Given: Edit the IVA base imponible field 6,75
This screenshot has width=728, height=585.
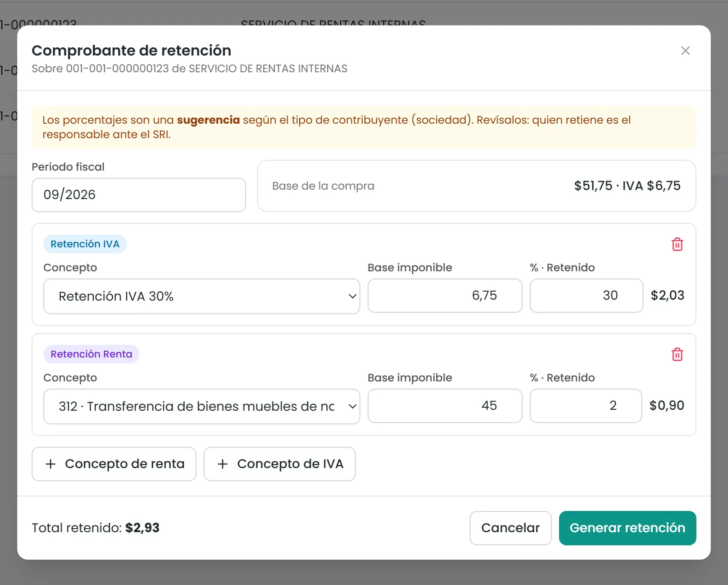Looking at the screenshot, I should coord(445,296).
